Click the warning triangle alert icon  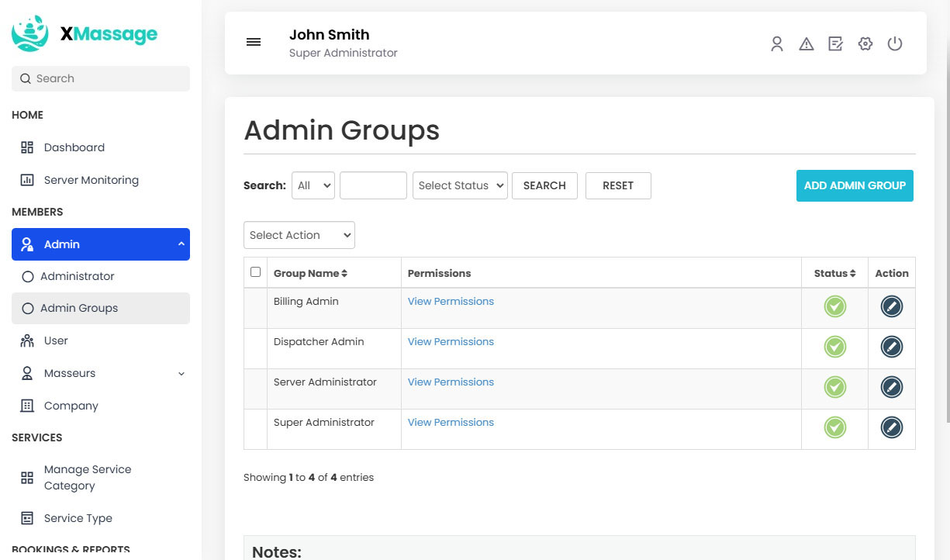point(806,44)
